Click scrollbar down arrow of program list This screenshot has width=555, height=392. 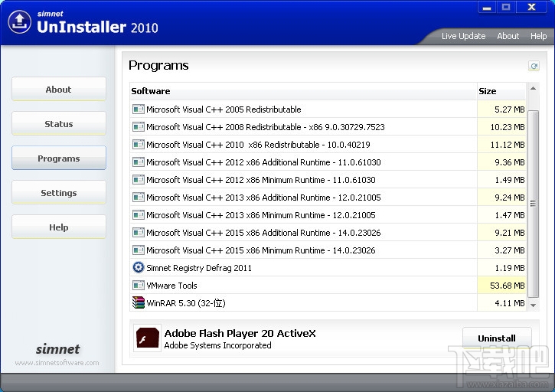point(533,305)
